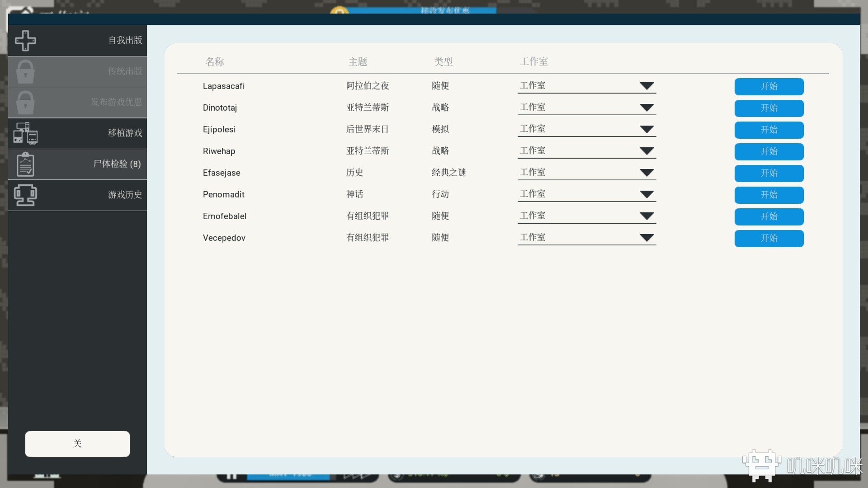Screen dimensions: 868x488
Task: Expand the 工作室 dropdown for Dinototaj
Action: coord(587,108)
